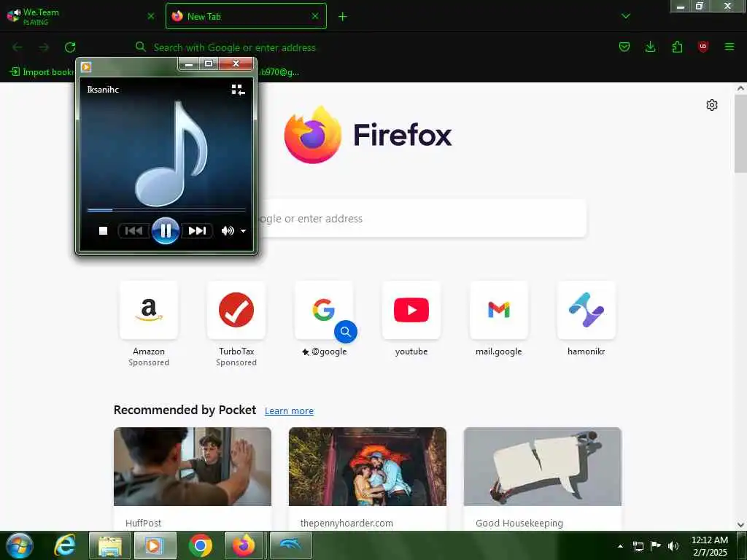Open the new tab personalize gear
Viewport: 747px width, 560px height.
pos(712,105)
